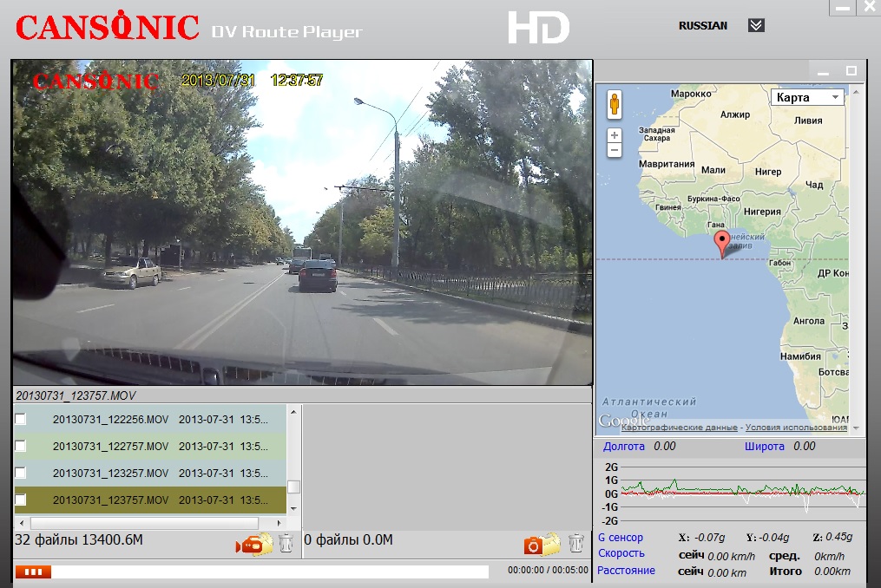Click the red location marker on map
The image size is (881, 588).
click(722, 245)
